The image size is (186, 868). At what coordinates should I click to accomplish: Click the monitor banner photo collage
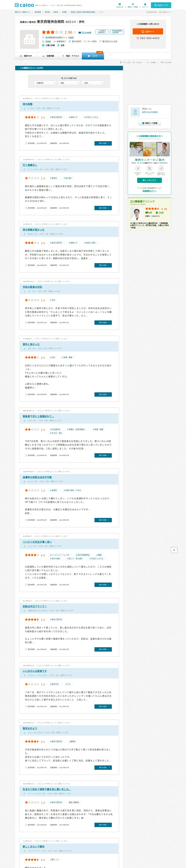pyautogui.click(x=149, y=149)
